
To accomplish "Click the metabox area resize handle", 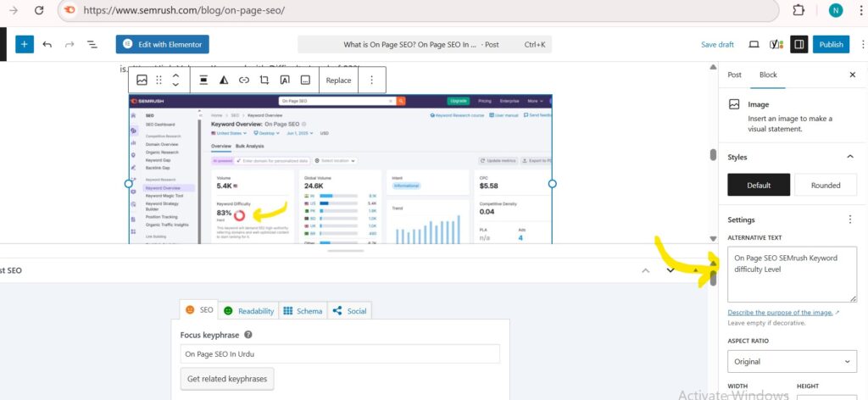I will (346, 251).
